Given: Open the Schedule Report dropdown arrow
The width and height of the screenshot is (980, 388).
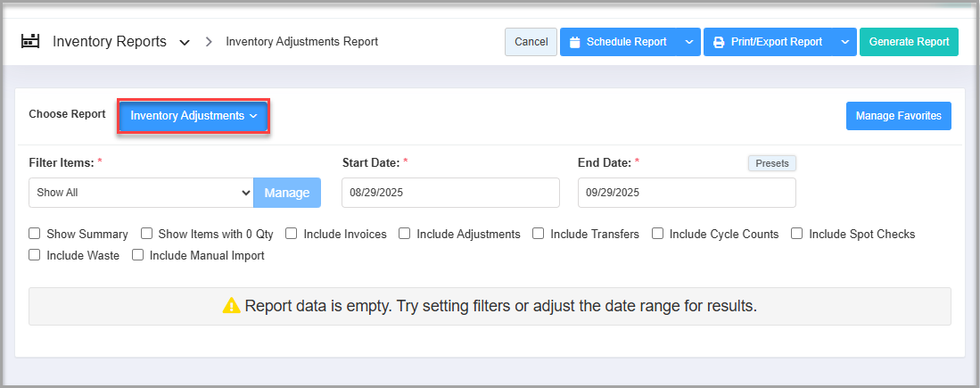Looking at the screenshot, I should 688,42.
